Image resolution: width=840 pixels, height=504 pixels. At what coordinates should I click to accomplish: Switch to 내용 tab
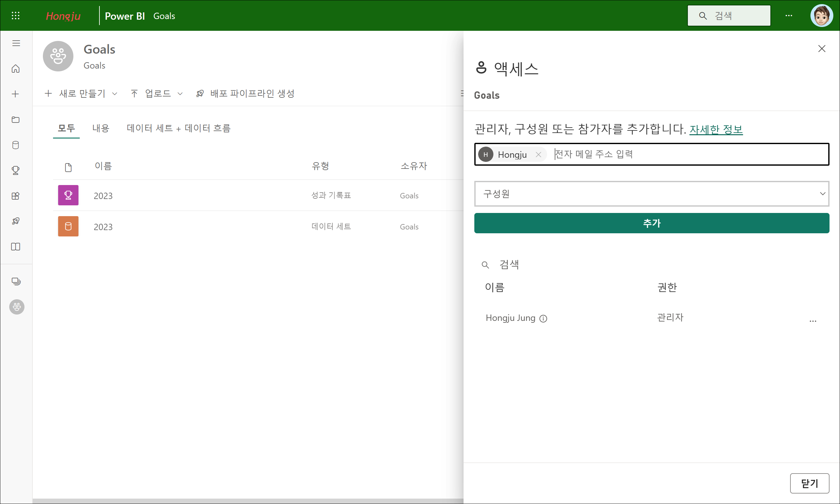101,128
